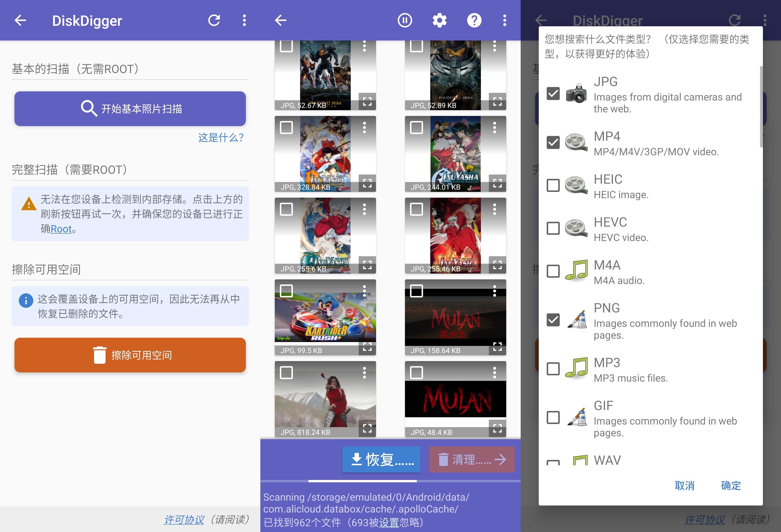Open options menu for 818.24 KB image
The width and height of the screenshot is (781, 532).
[x=364, y=373]
